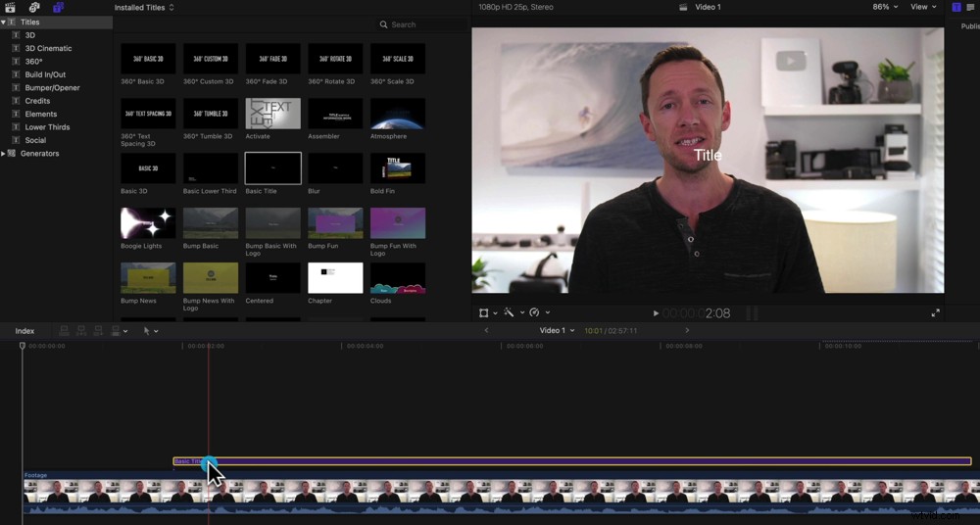Open the View options dropdown

(x=923, y=7)
